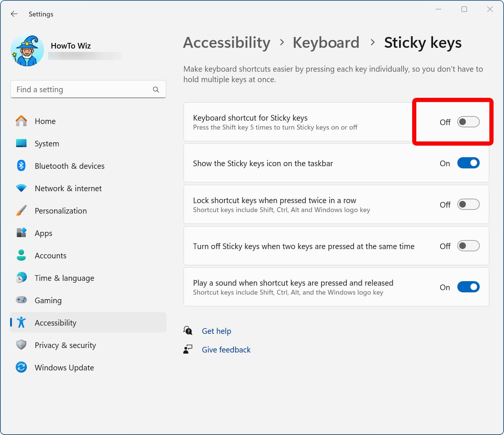The width and height of the screenshot is (504, 435).
Task: Go to Accessibility via the breadcrumb
Action: click(226, 43)
